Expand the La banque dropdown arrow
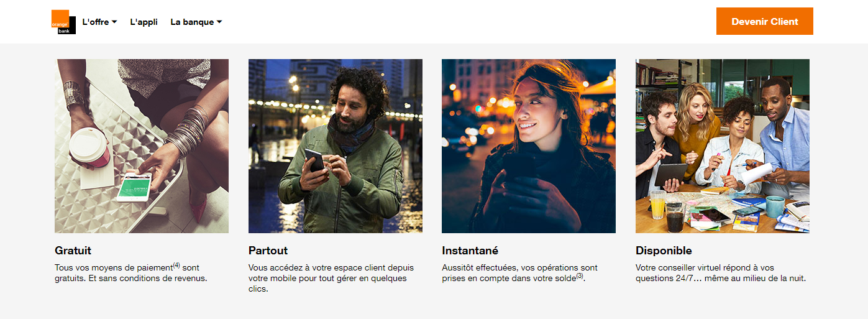This screenshot has width=868, height=319. coord(219,22)
